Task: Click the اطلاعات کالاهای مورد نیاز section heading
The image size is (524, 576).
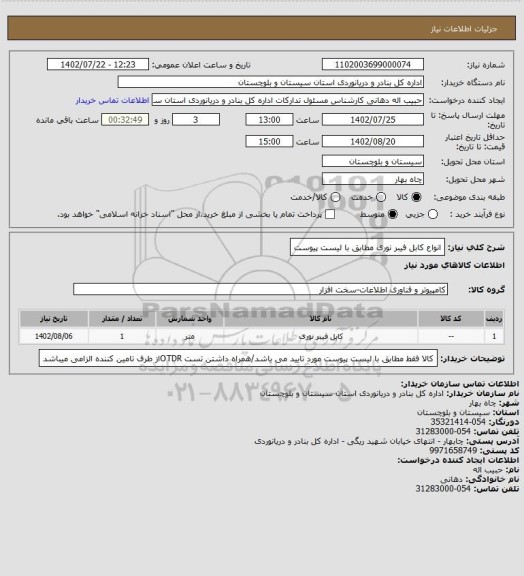Action: [455, 266]
